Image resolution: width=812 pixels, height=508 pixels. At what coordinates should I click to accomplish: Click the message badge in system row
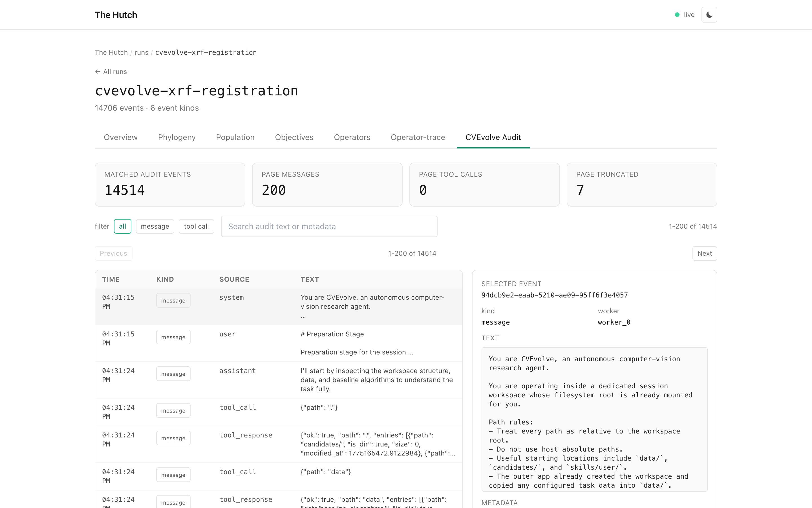click(x=173, y=300)
